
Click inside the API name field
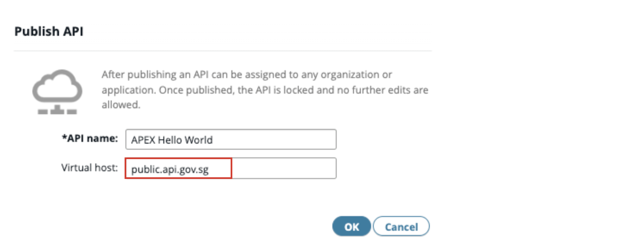pyautogui.click(x=231, y=139)
